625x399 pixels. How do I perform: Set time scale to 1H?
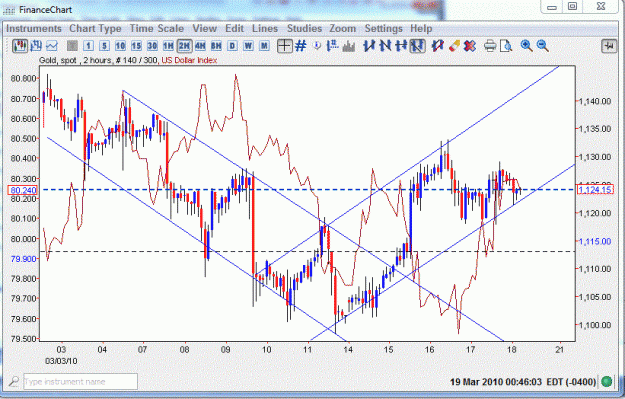168,46
